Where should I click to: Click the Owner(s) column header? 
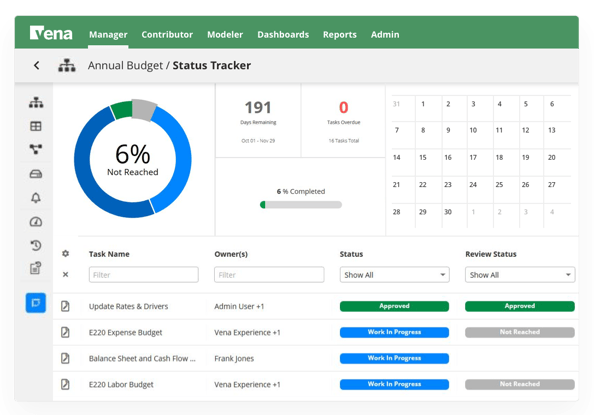tap(231, 254)
